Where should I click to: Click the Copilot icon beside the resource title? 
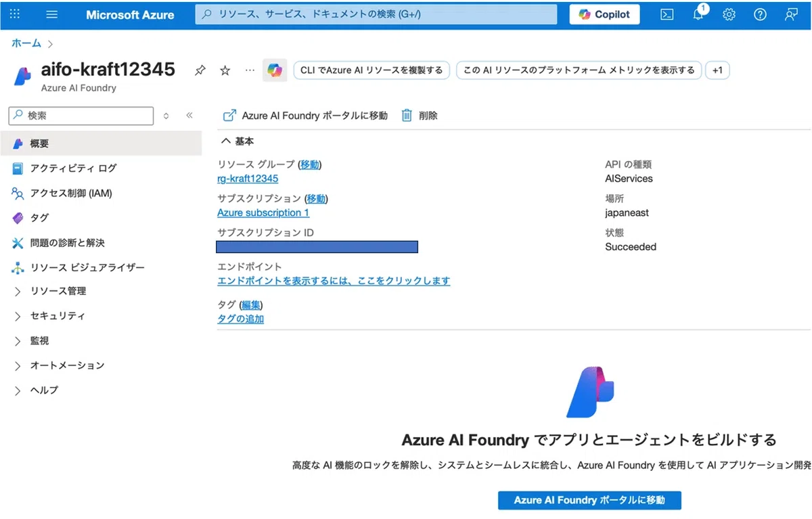click(x=275, y=70)
